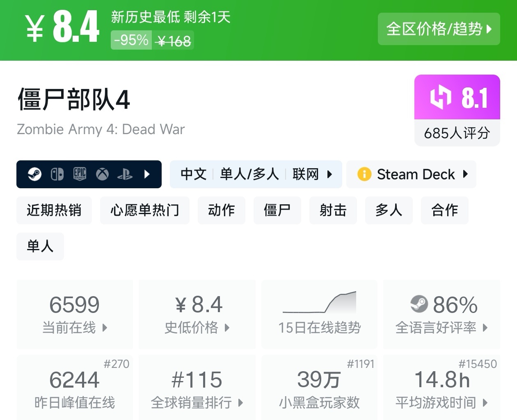Image resolution: width=517 pixels, height=420 pixels.
Task: Click the Steam Deck info icon
Action: (x=364, y=174)
